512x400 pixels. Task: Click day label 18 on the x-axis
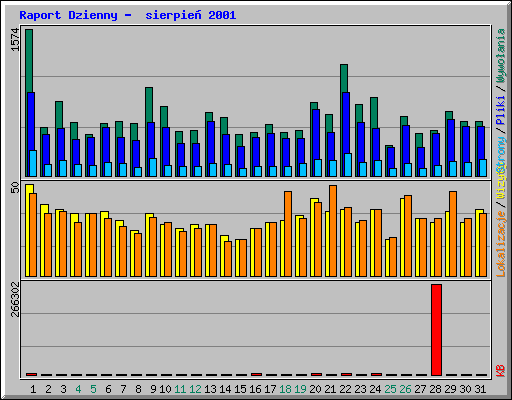(x=285, y=389)
